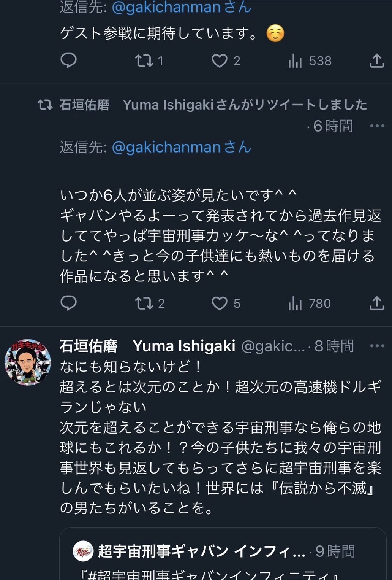Share the ゲスト参戦 tweet
The image size is (392, 580).
[376, 60]
